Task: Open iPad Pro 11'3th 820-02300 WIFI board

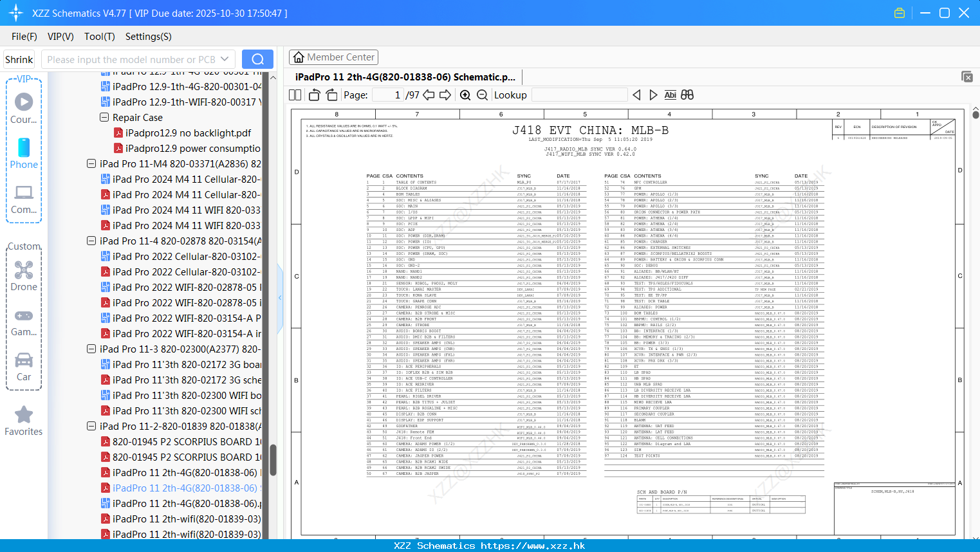Action: [x=181, y=395]
